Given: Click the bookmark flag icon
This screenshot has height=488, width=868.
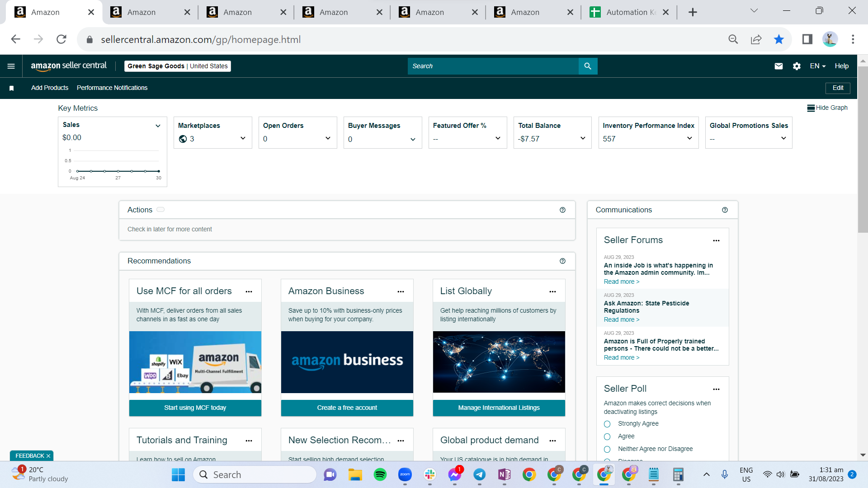Looking at the screenshot, I should coord(12,88).
